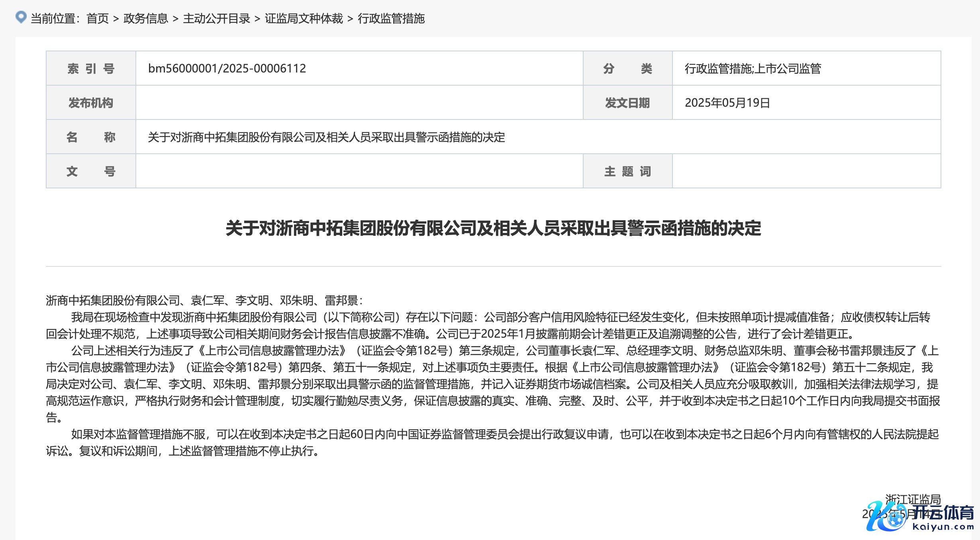Open 主动公开目录 breadcrumb link
The width and height of the screenshot is (980, 540).
pyautogui.click(x=216, y=19)
